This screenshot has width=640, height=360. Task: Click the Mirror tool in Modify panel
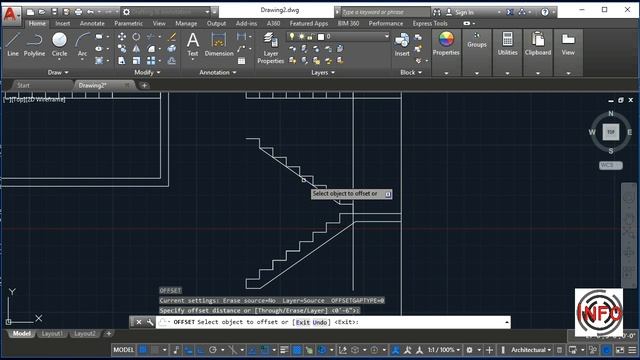136,49
